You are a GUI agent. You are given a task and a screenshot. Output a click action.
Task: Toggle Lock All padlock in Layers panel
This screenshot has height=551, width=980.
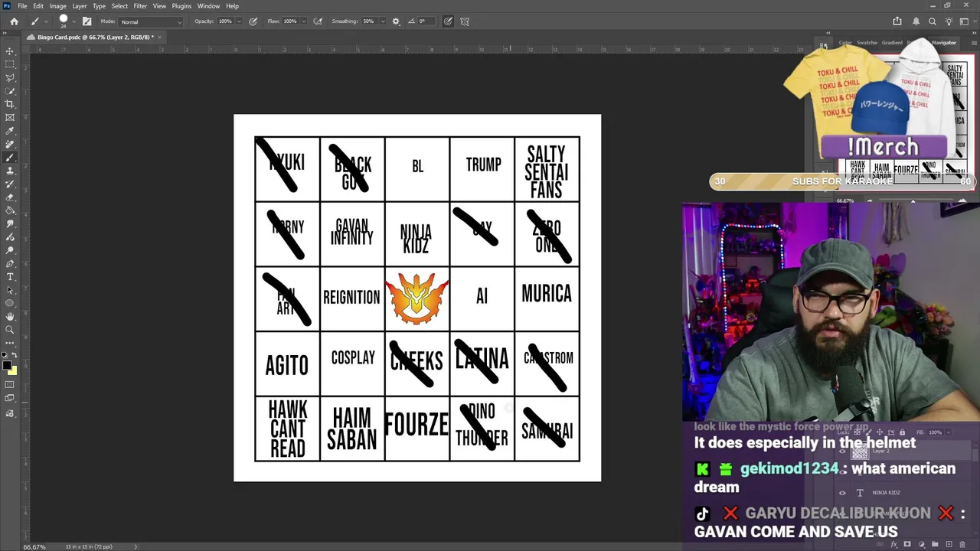[902, 432]
